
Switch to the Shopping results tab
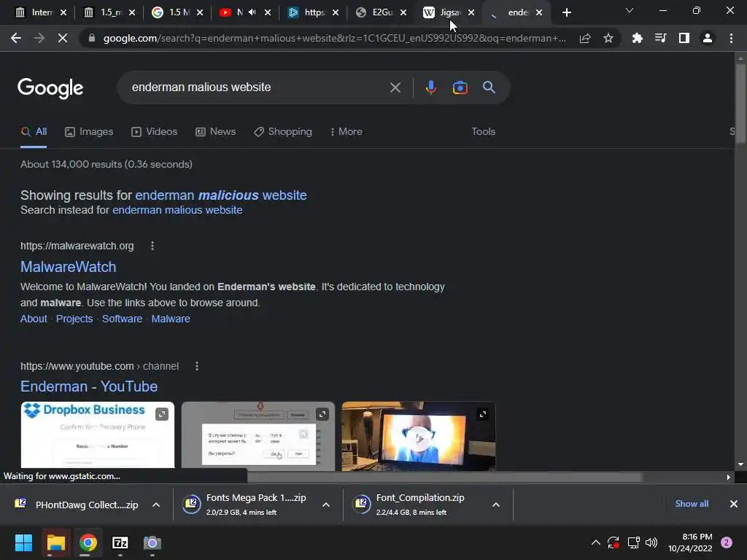click(x=283, y=132)
